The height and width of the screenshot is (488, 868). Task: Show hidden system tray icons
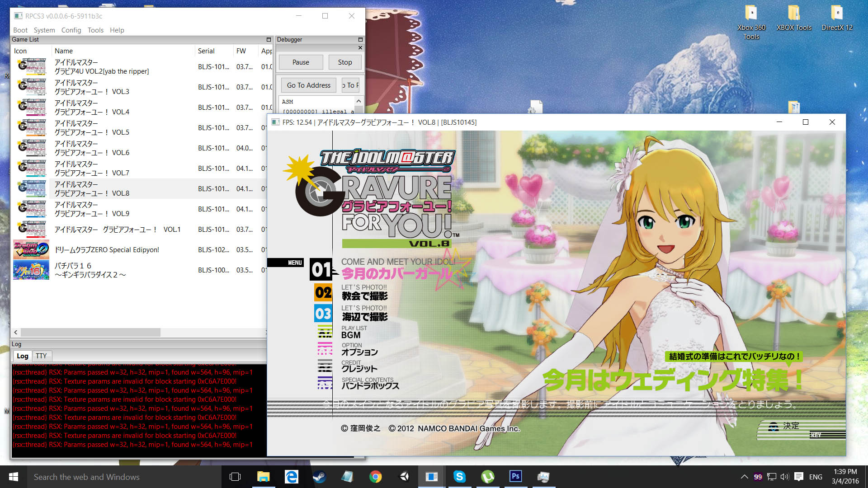[744, 477]
